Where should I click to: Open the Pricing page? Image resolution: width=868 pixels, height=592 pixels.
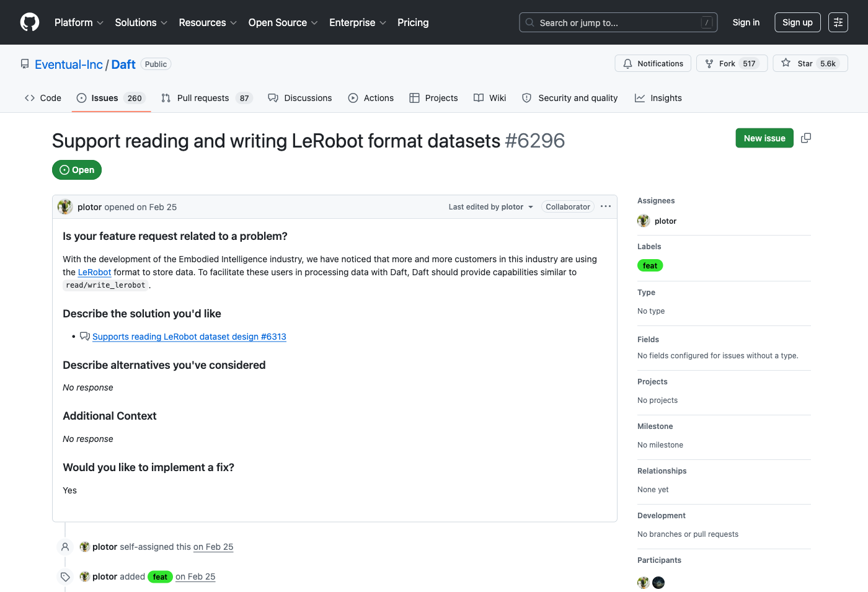(x=413, y=22)
